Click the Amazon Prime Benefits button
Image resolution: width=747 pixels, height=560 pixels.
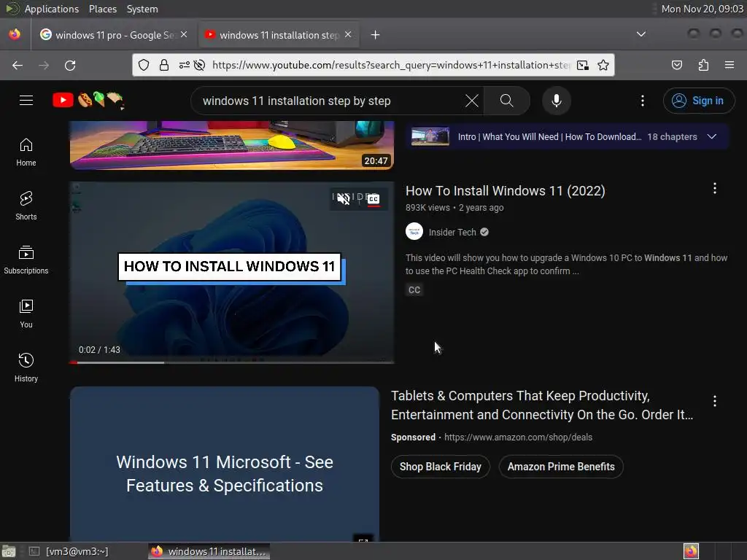pyautogui.click(x=561, y=467)
